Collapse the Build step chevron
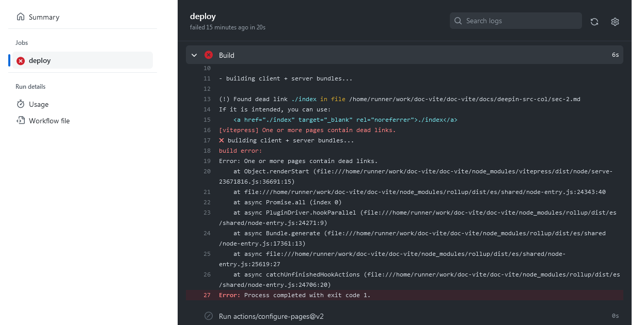644x325 pixels. tap(194, 55)
